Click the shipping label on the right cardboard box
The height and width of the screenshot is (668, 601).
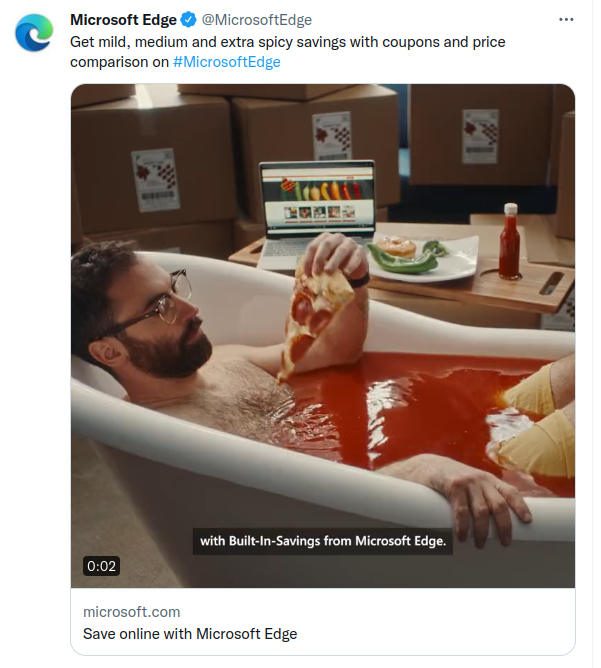coord(480,136)
